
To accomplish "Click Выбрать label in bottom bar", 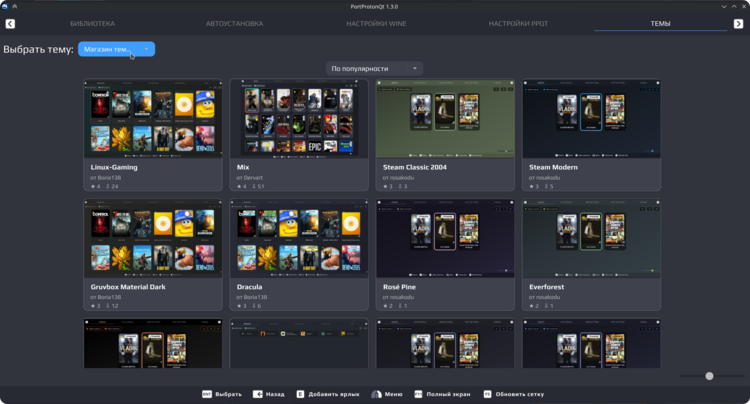I will pyautogui.click(x=228, y=394).
